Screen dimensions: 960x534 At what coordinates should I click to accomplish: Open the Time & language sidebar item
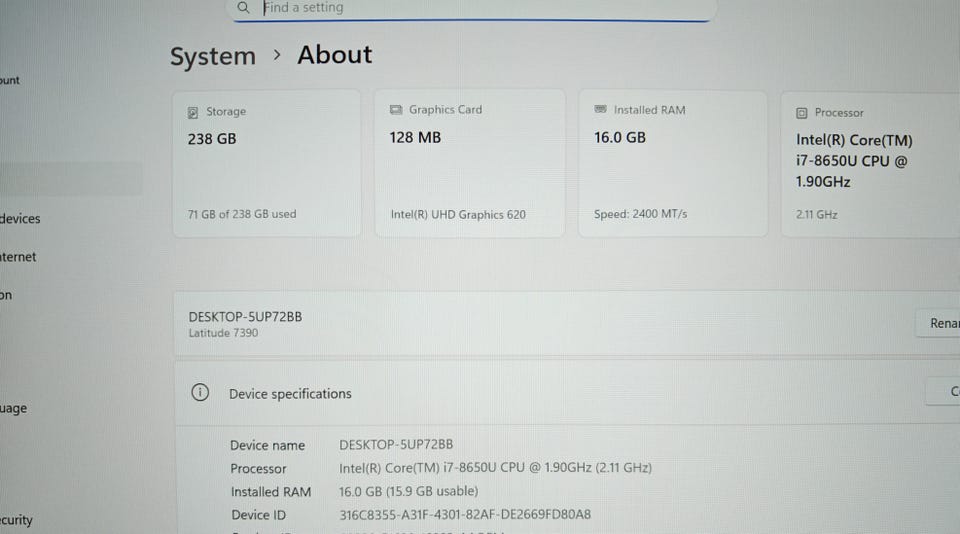[x=13, y=408]
